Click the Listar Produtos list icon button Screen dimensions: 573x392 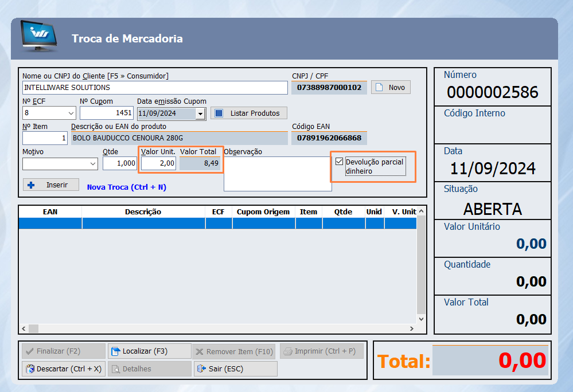tap(248, 113)
